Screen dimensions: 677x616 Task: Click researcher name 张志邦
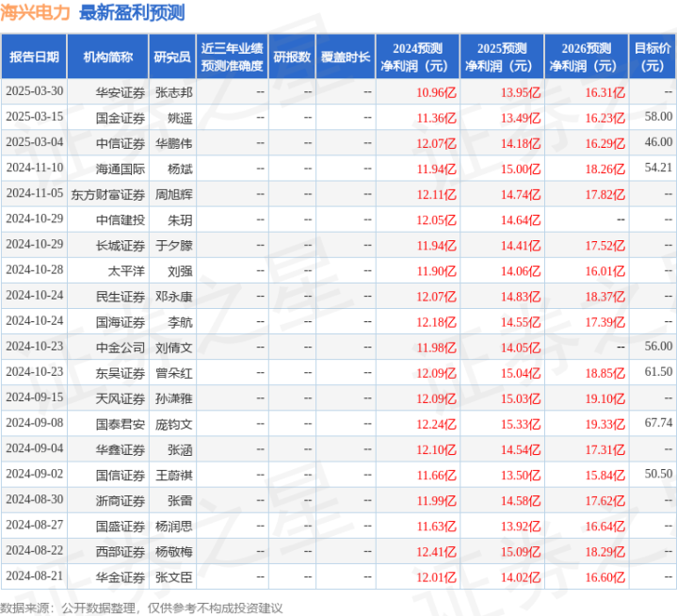(x=174, y=92)
